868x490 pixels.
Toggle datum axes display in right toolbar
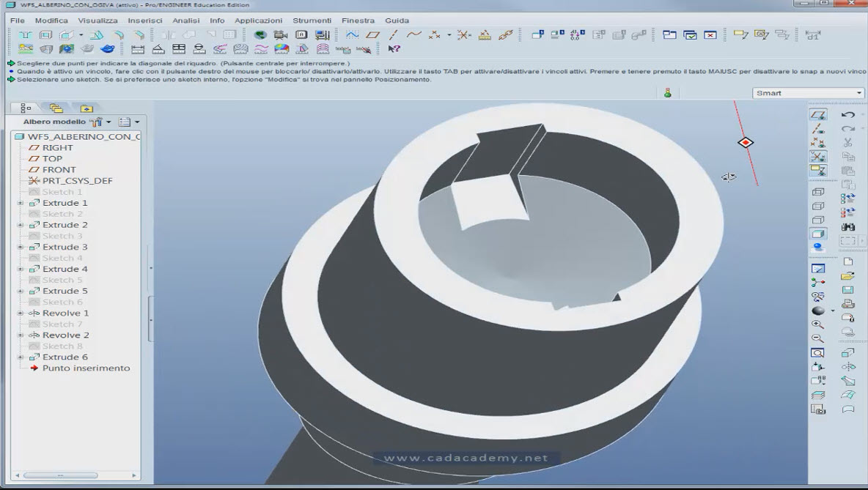coord(817,129)
